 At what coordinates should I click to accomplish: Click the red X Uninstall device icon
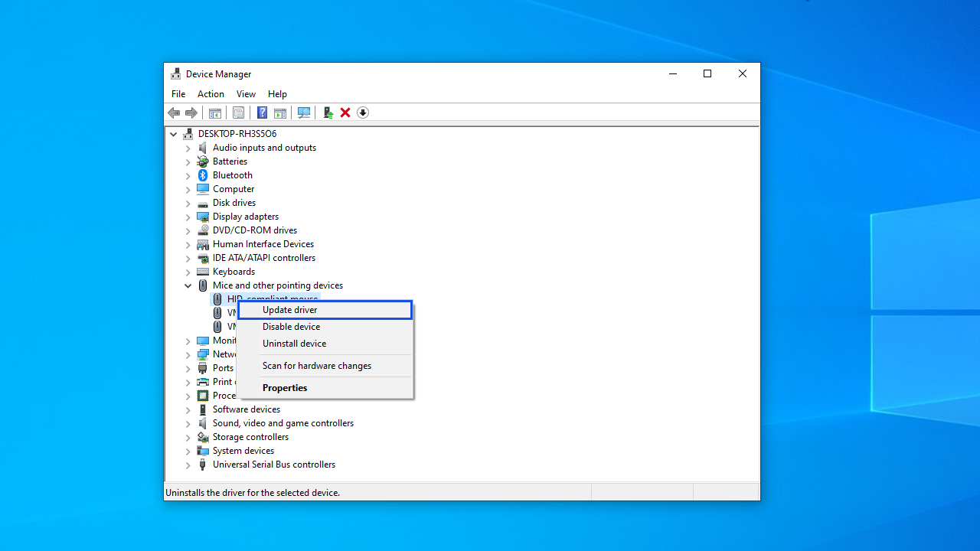[x=345, y=112]
